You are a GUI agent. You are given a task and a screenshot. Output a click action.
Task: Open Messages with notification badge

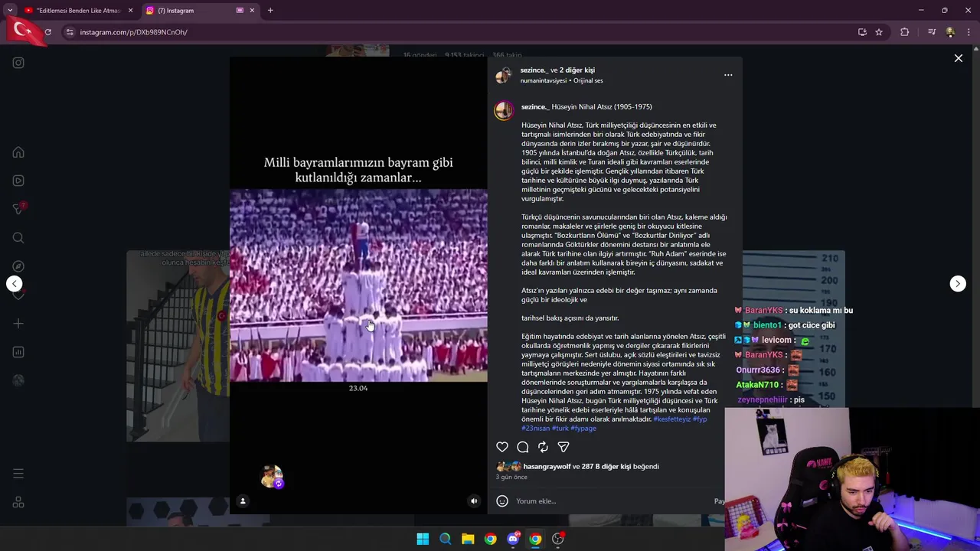[18, 209]
